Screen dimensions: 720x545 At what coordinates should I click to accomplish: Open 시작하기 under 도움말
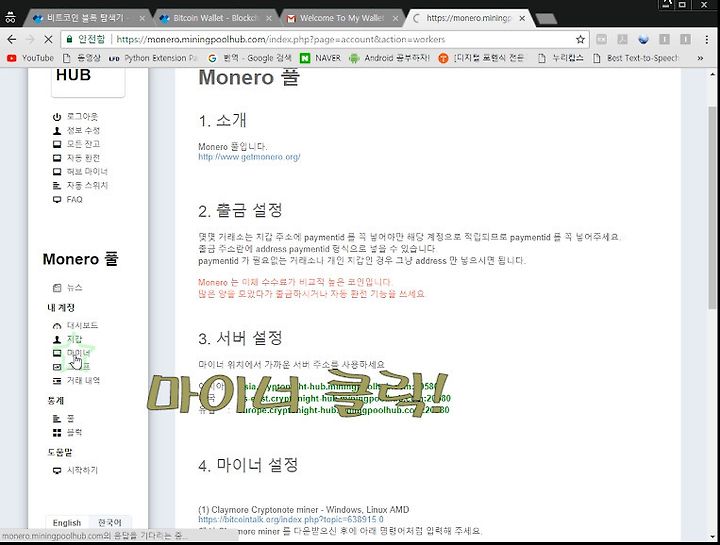pyautogui.click(x=75, y=470)
